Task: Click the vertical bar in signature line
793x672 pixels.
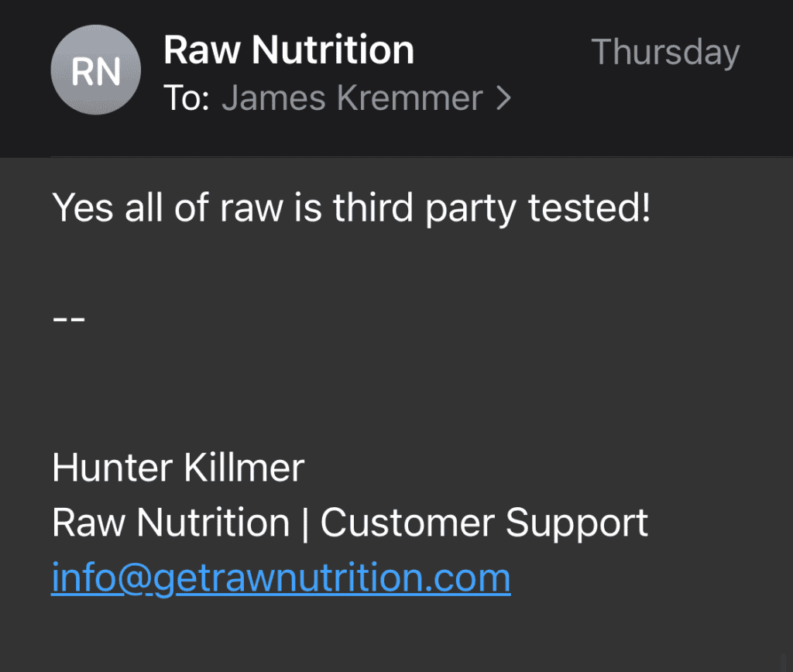Action: (x=304, y=523)
